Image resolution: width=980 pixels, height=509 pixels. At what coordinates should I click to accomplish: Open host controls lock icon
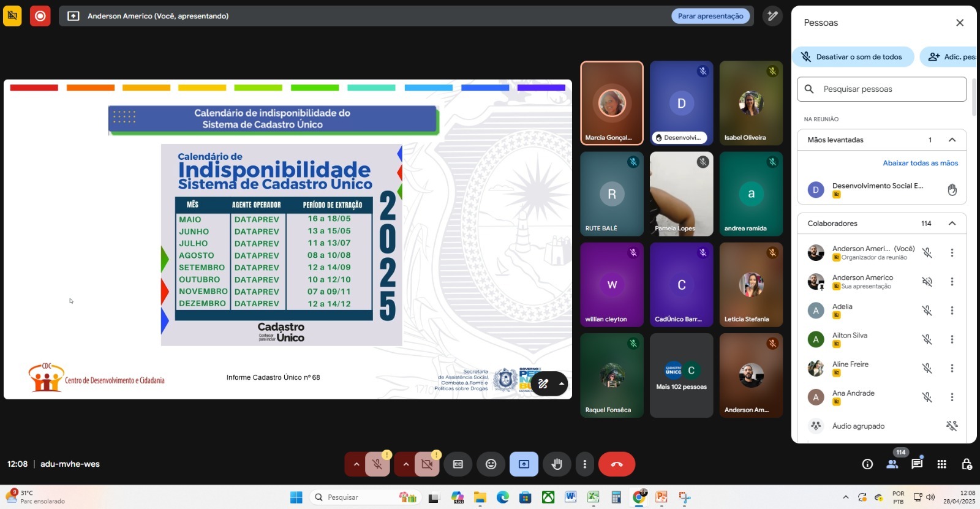point(967,464)
